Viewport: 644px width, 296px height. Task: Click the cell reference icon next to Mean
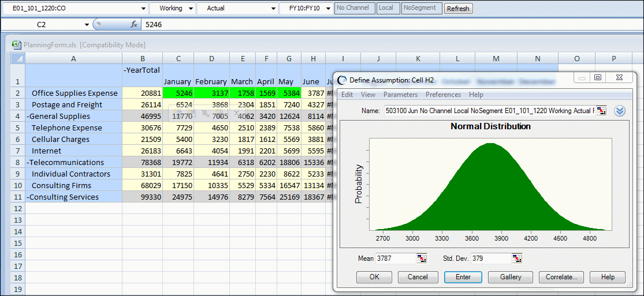[422, 258]
